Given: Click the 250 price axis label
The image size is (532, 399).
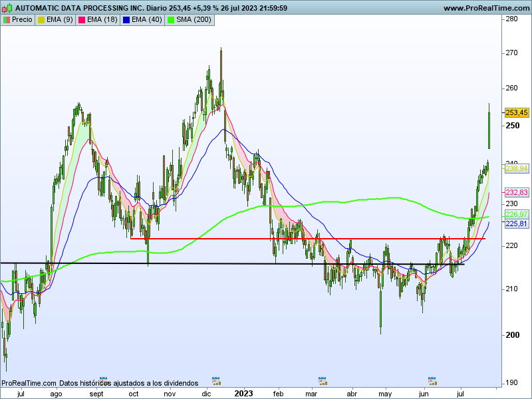Looking at the screenshot, I should pyautogui.click(x=512, y=126).
